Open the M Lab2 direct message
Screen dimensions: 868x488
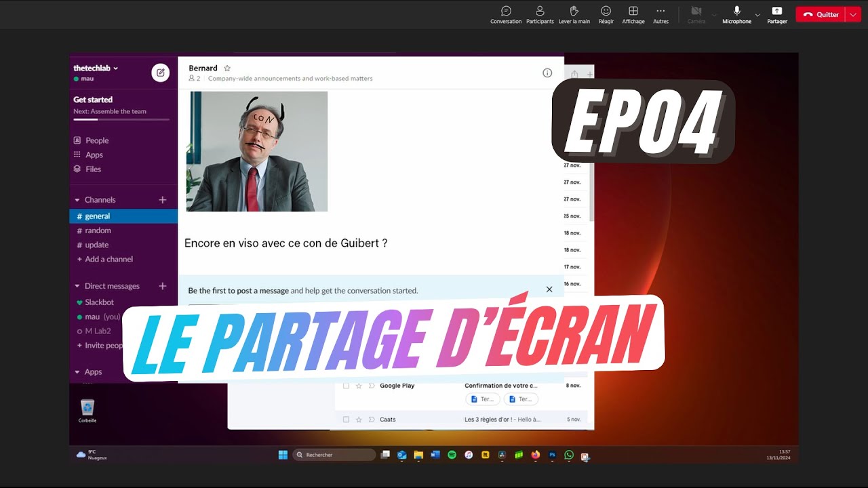pos(94,331)
